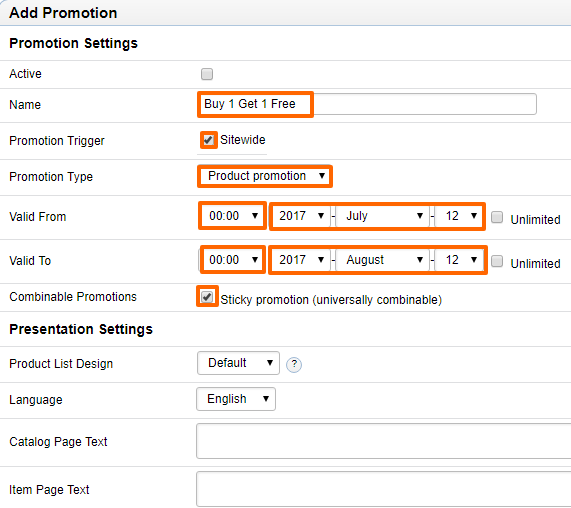Open the Valid From day dropdown

point(458,216)
